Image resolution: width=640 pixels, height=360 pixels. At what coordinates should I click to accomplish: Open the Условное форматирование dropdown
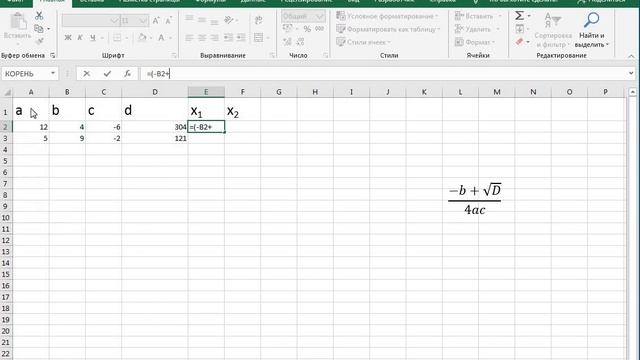tap(387, 16)
